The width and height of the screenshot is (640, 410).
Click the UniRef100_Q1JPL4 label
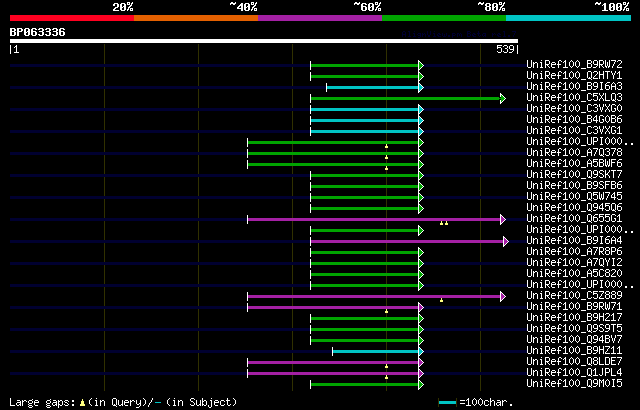[574, 373]
